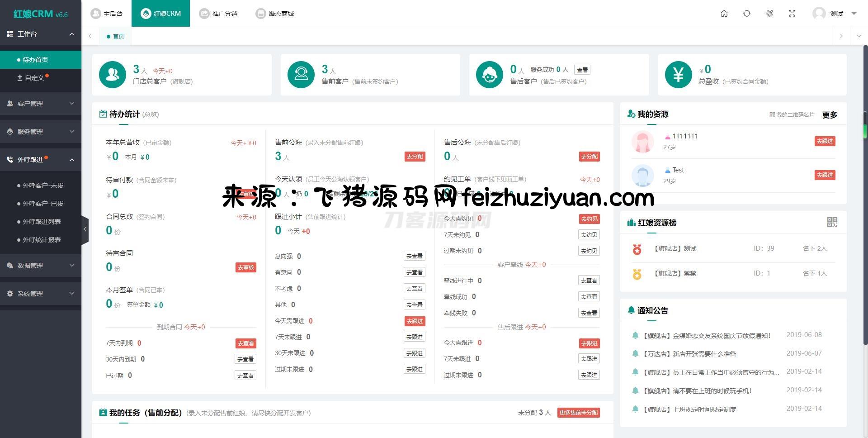The image size is (868, 438).
Task: Collapse the sidebar using the handle arrow
Action: [x=85, y=229]
